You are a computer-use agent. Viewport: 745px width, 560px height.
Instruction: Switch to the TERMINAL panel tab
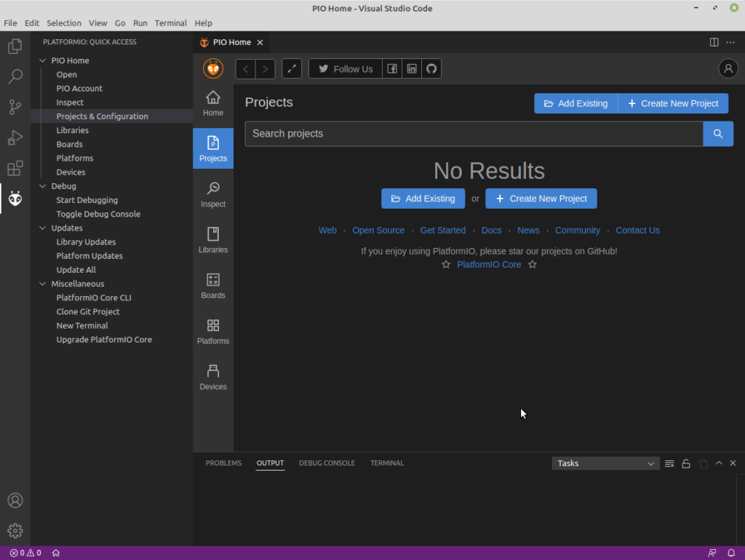tap(387, 463)
